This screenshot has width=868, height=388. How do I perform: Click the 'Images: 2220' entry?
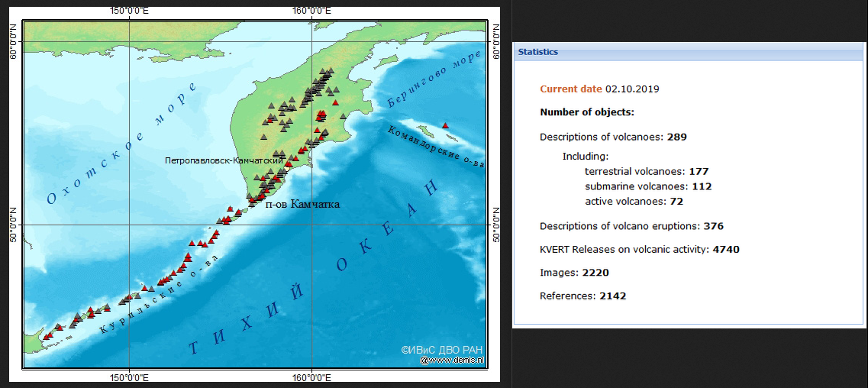(575, 273)
